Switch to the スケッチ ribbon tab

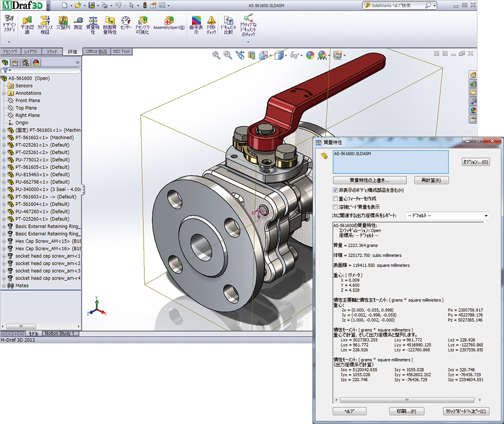coord(51,52)
